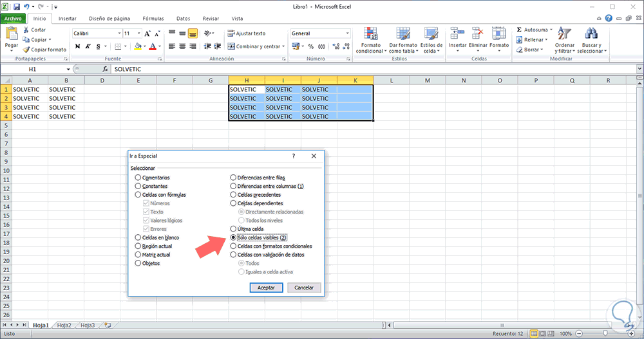
Task: Click the fill color paint bucket swatch
Action: (x=138, y=46)
